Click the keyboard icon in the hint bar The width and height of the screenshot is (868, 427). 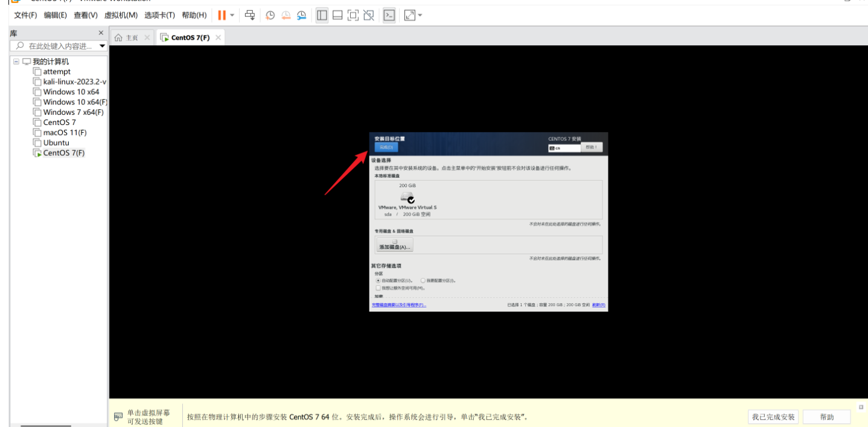click(x=118, y=417)
